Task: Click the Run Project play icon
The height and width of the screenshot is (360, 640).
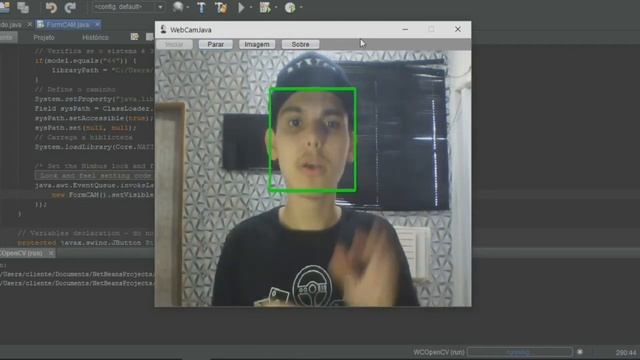Action: pos(241,7)
